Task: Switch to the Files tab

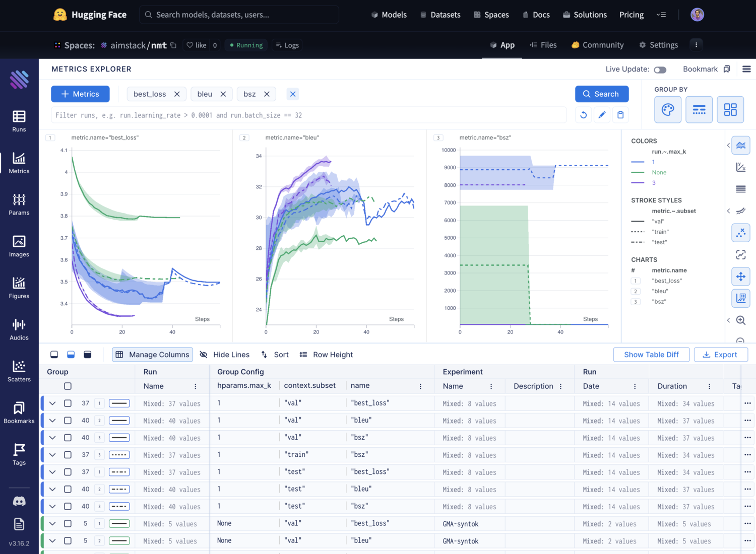Action: 543,45
